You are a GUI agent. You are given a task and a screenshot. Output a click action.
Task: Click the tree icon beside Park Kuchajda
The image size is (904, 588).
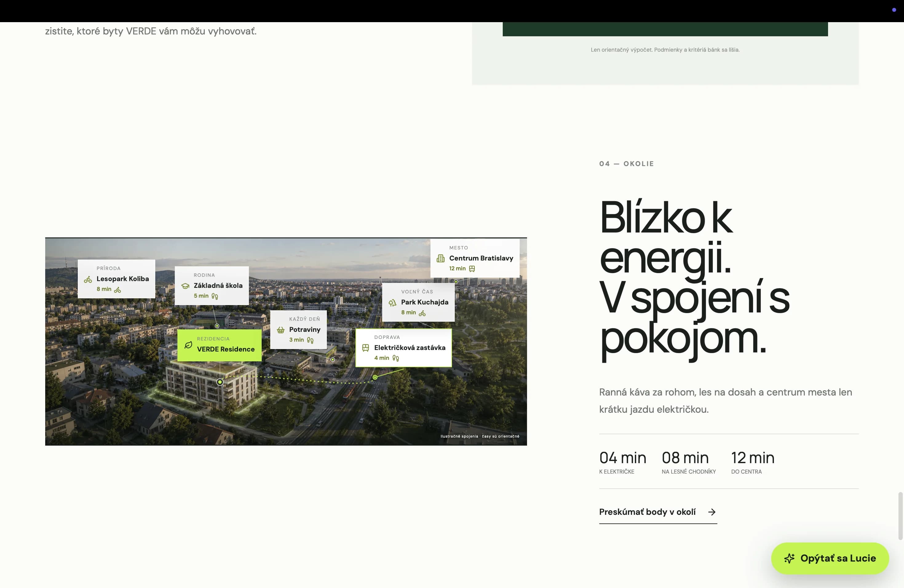point(392,303)
